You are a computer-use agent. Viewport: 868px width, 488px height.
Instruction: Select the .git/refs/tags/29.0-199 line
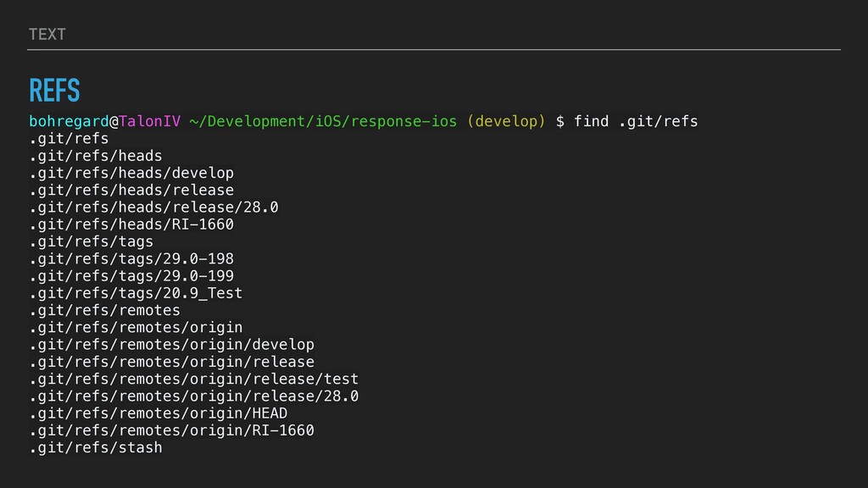pyautogui.click(x=131, y=276)
